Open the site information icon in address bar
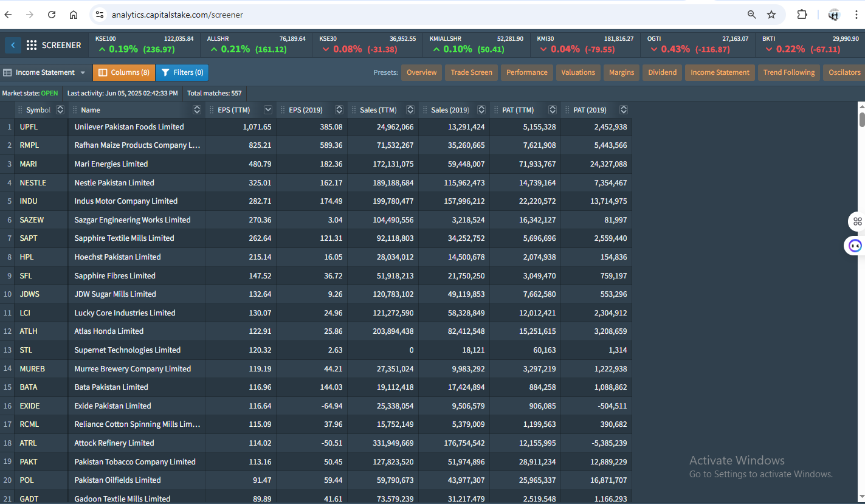 100,15
